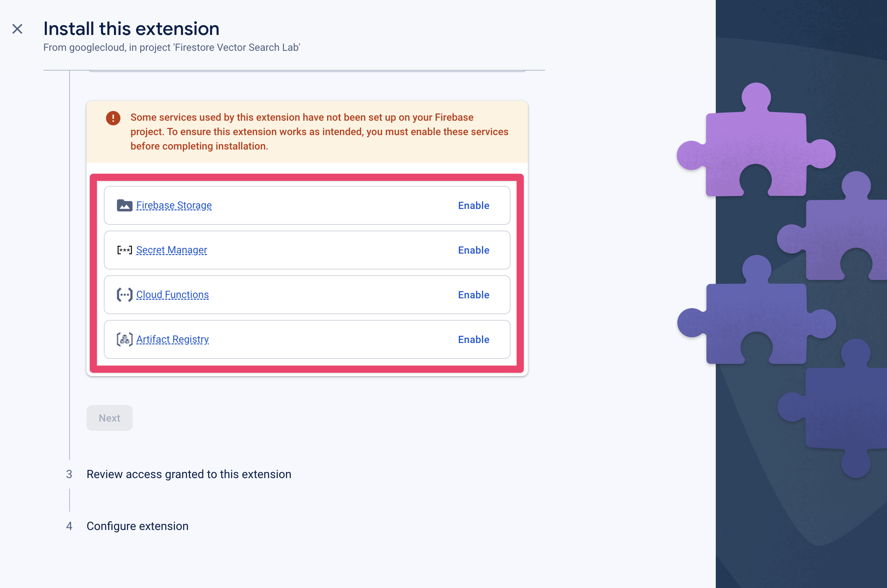Enable Artifact Registry service
This screenshot has height=588, width=887.
coord(473,339)
